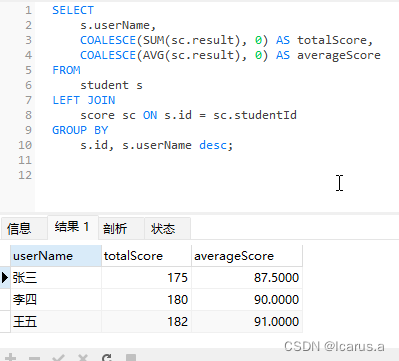Click the totalScore value 182

(x=146, y=322)
